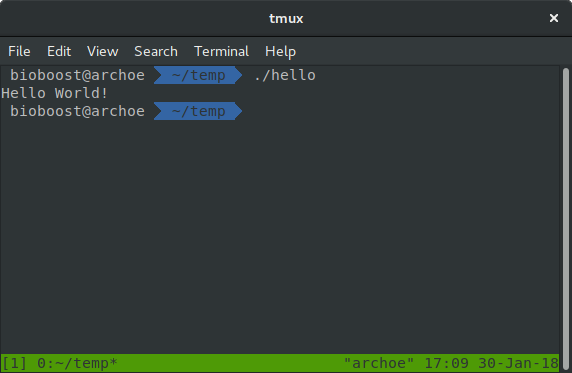Select the 0:~/temp* window in status bar
The image size is (572, 373).
77,363
